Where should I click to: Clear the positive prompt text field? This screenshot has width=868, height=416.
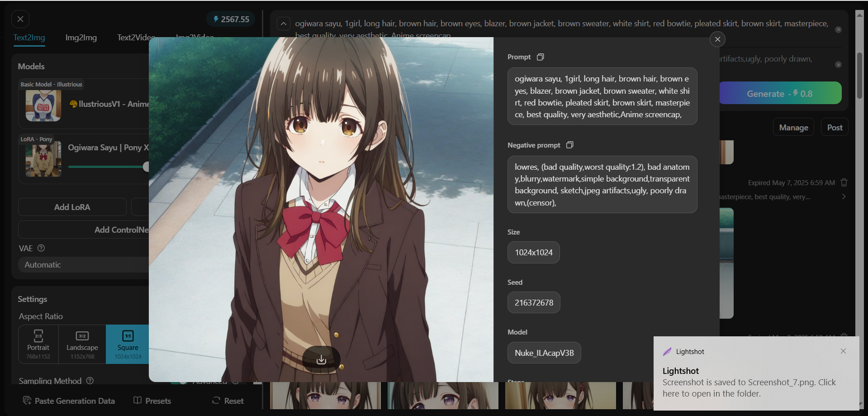tap(838, 29)
